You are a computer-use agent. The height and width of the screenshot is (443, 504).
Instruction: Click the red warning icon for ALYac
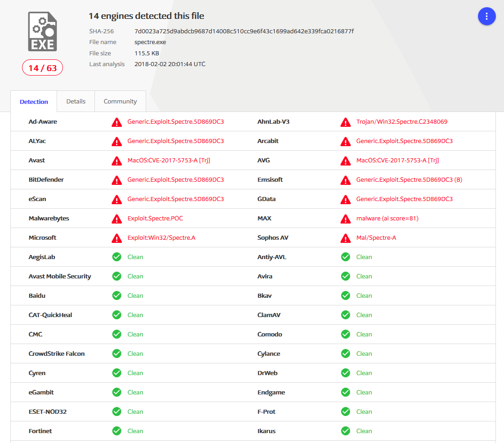point(117,142)
